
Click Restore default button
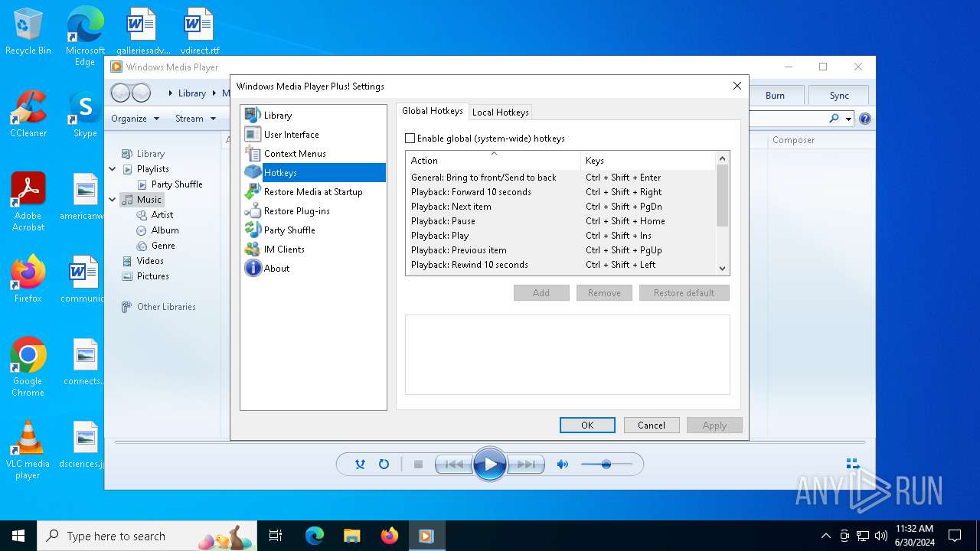click(684, 293)
